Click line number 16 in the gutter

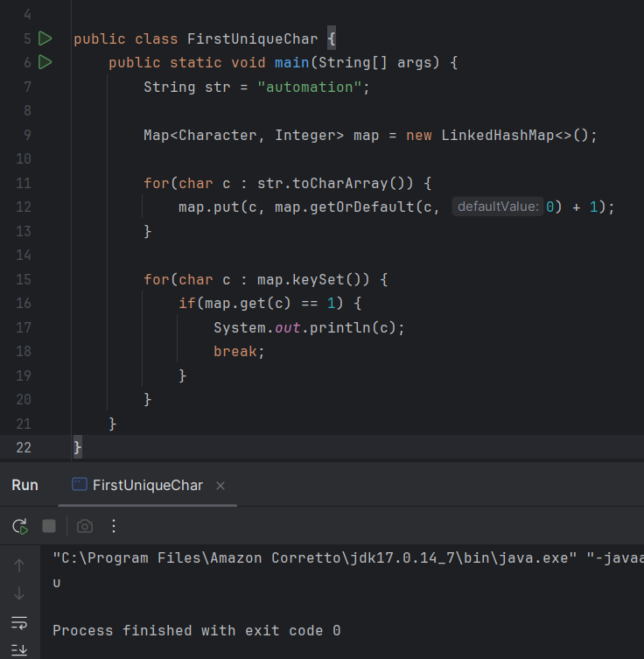23,303
